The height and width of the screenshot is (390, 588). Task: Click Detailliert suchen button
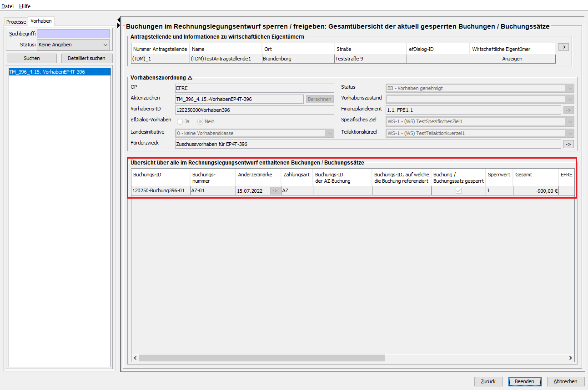coord(86,58)
